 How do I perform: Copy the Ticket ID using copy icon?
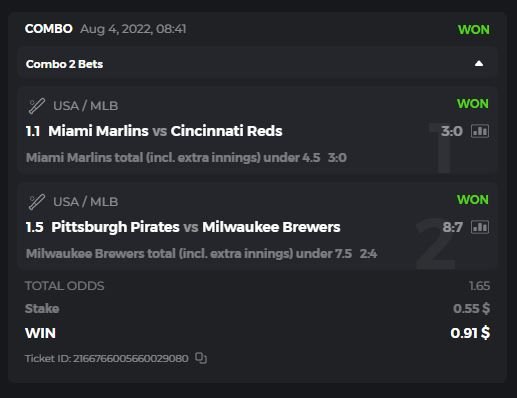pyautogui.click(x=201, y=358)
